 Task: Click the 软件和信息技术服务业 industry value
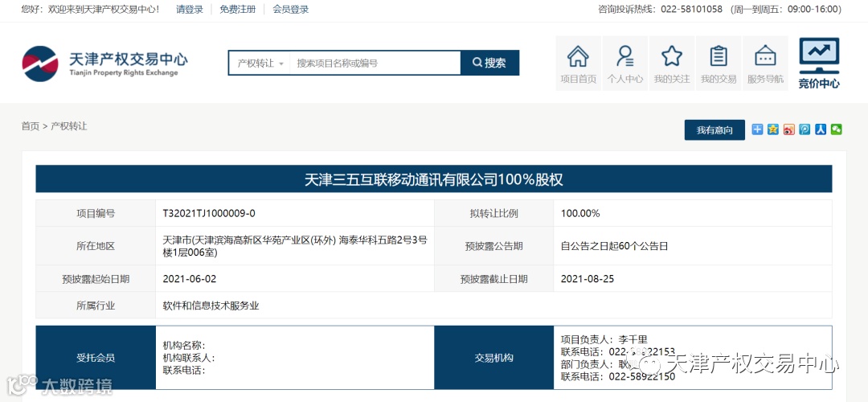(211, 305)
